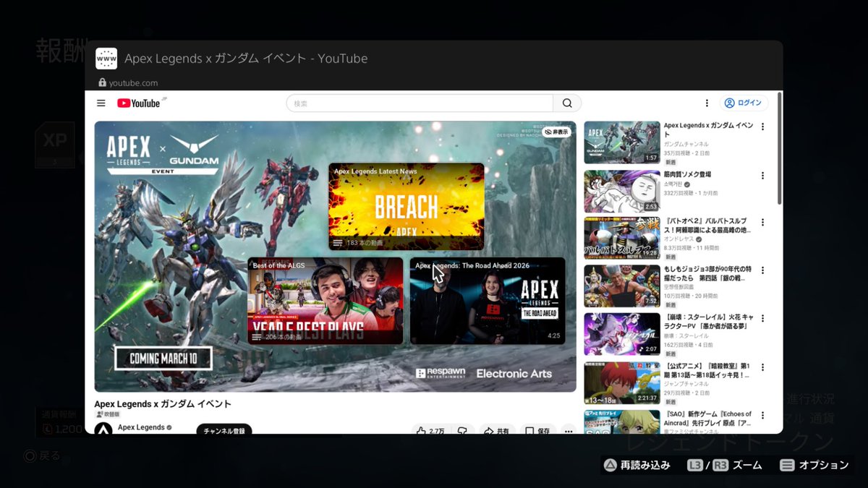The width and height of the screenshot is (868, 488).
Task: Open the Apex Legends channel name link
Action: pyautogui.click(x=140, y=427)
